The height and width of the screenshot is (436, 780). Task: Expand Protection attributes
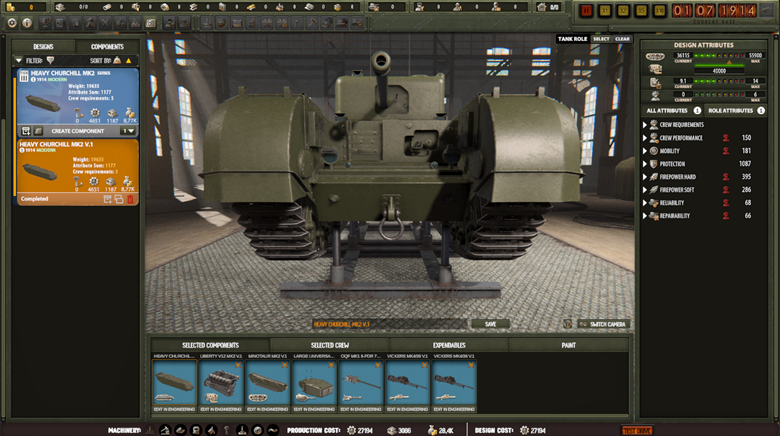click(645, 163)
